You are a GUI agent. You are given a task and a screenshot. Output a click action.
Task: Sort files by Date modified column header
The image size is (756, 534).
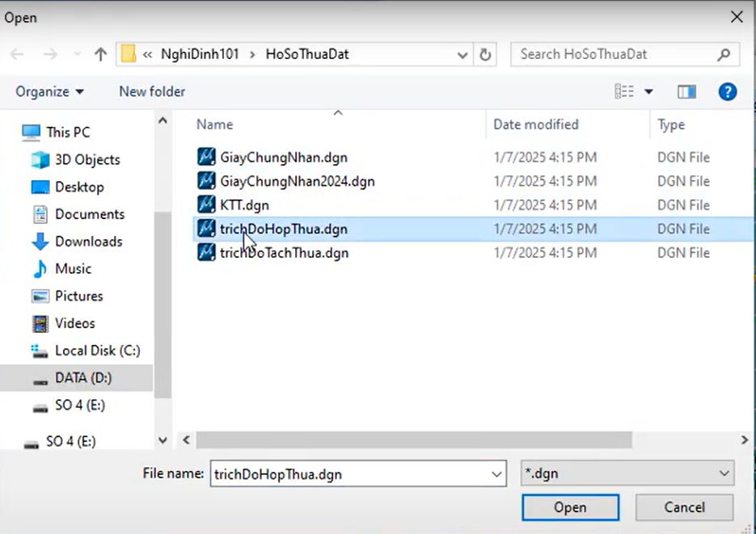[x=536, y=124]
